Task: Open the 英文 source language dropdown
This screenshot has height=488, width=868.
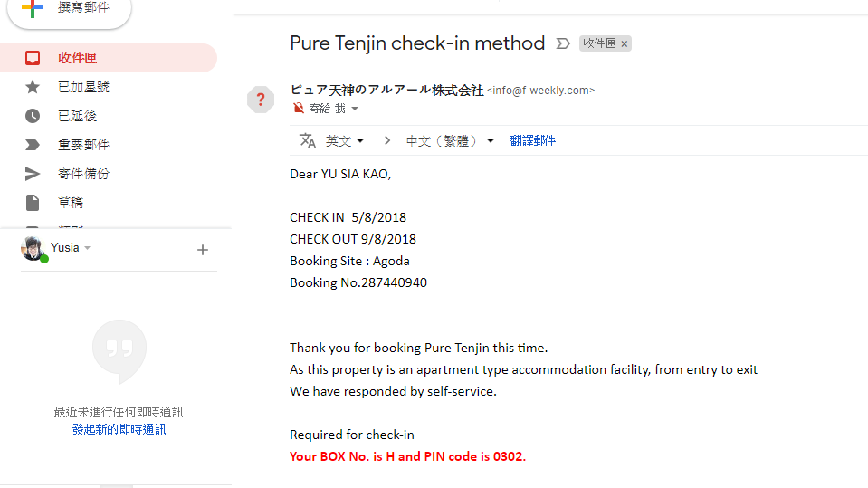Action: pyautogui.click(x=345, y=140)
